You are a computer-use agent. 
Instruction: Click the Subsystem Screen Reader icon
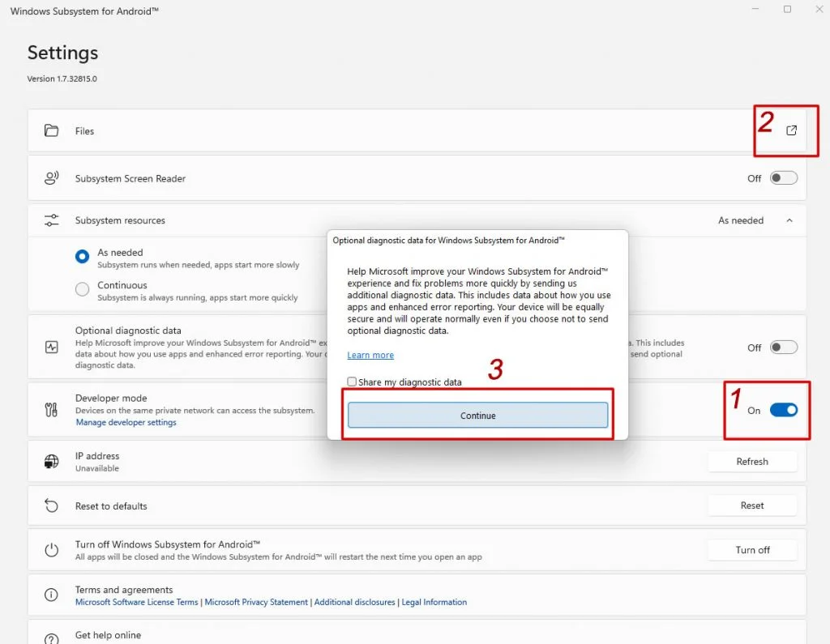(51, 177)
